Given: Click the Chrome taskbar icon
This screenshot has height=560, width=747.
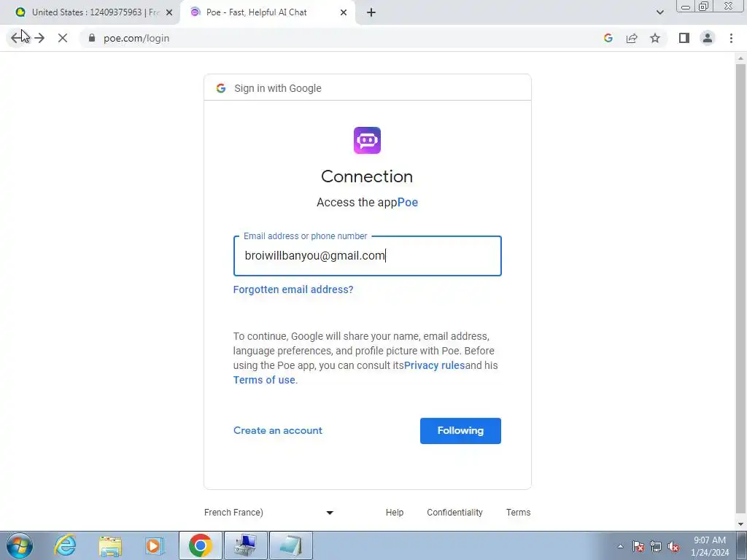Looking at the screenshot, I should [200, 545].
